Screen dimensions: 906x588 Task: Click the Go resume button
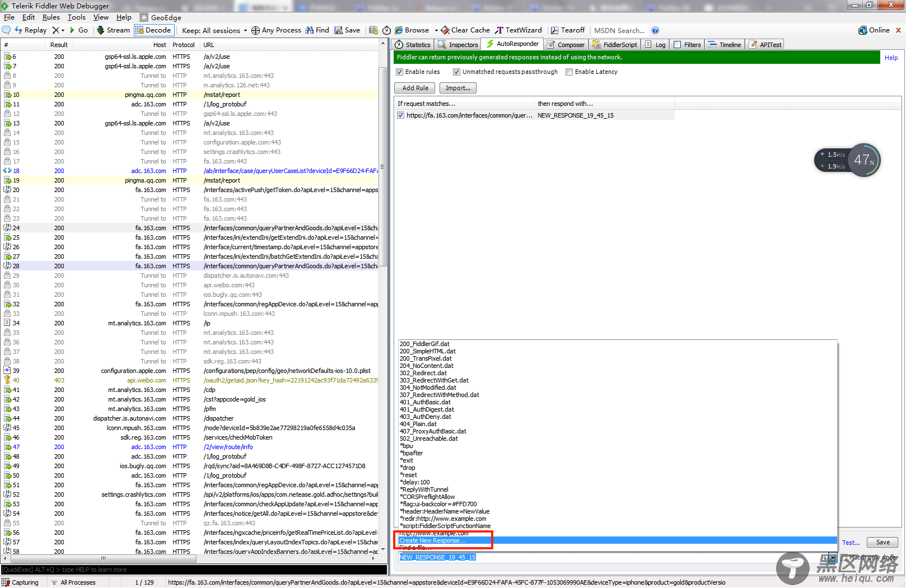[79, 30]
